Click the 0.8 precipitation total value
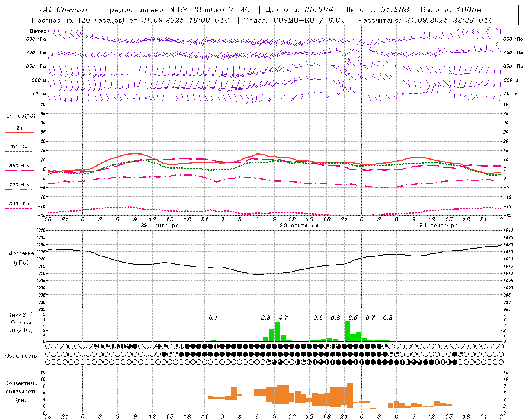 point(336,317)
